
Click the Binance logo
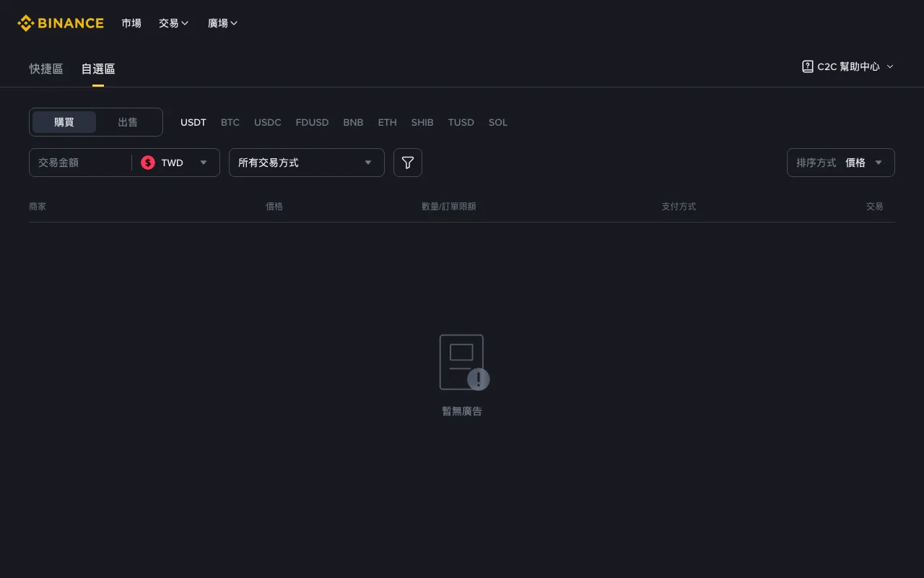61,23
